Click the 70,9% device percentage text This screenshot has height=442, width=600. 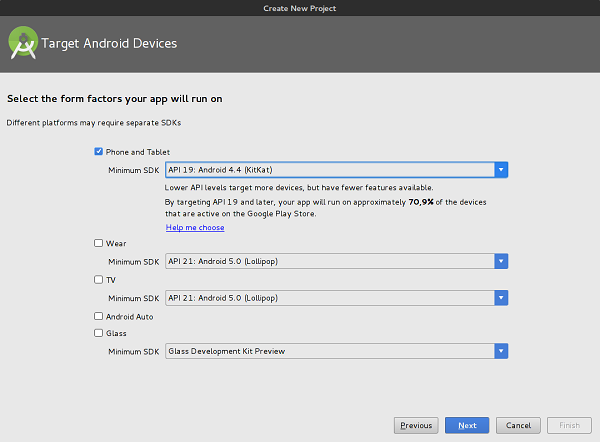point(421,202)
